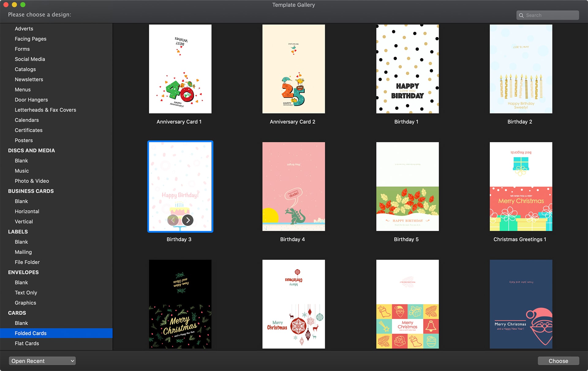The height and width of the screenshot is (371, 588).
Task: Select the Anniversary Card 1 template
Action: 180,69
